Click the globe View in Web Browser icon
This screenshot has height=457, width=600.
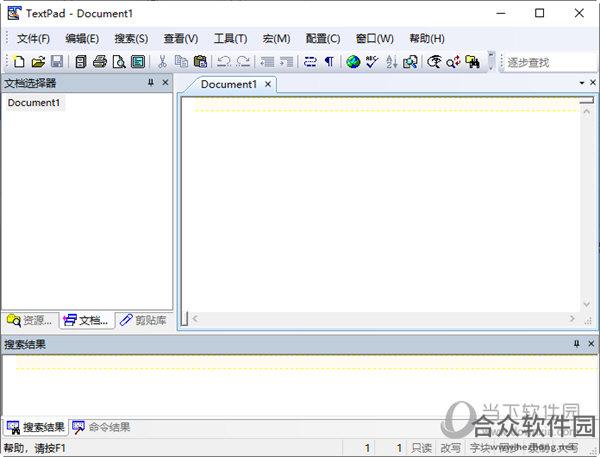pos(353,61)
